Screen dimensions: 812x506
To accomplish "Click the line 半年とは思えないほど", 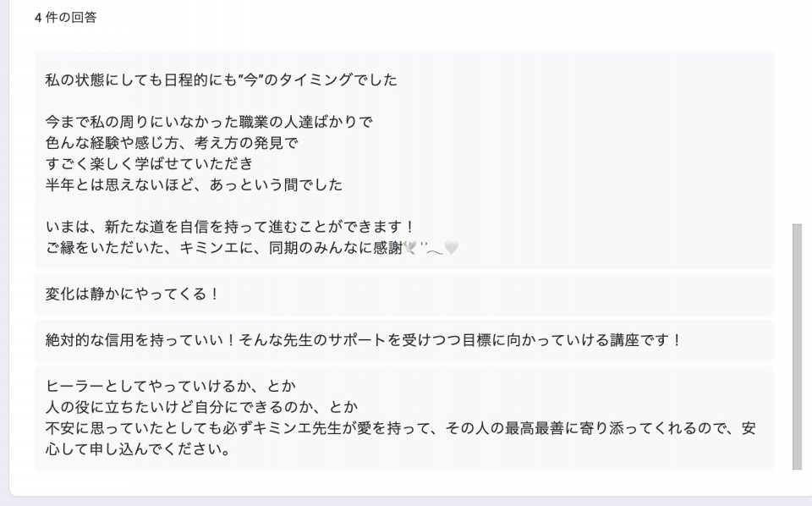I will (195, 185).
